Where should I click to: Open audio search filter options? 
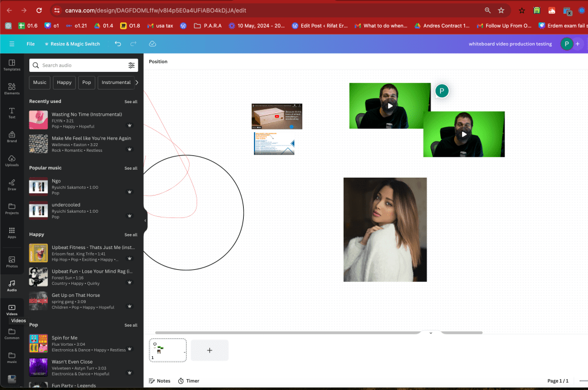tap(131, 66)
